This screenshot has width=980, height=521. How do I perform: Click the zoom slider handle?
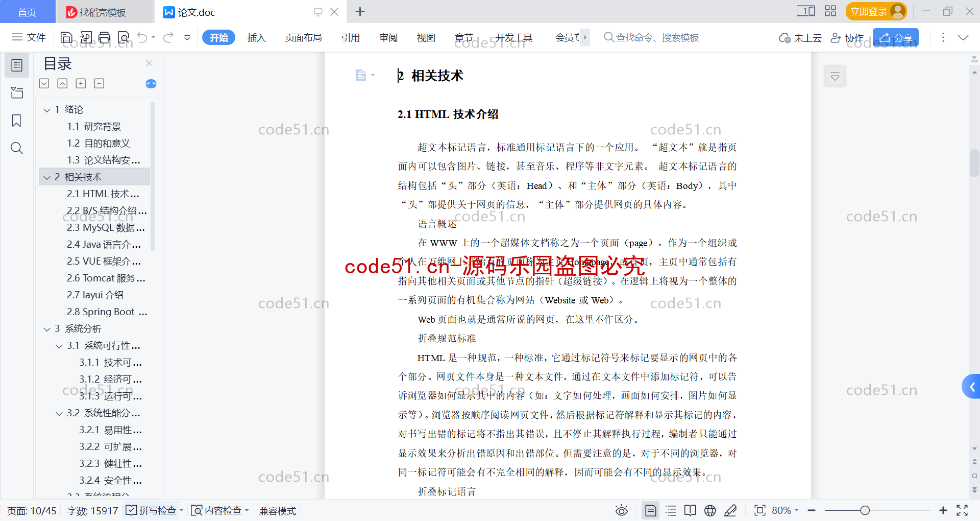865,510
